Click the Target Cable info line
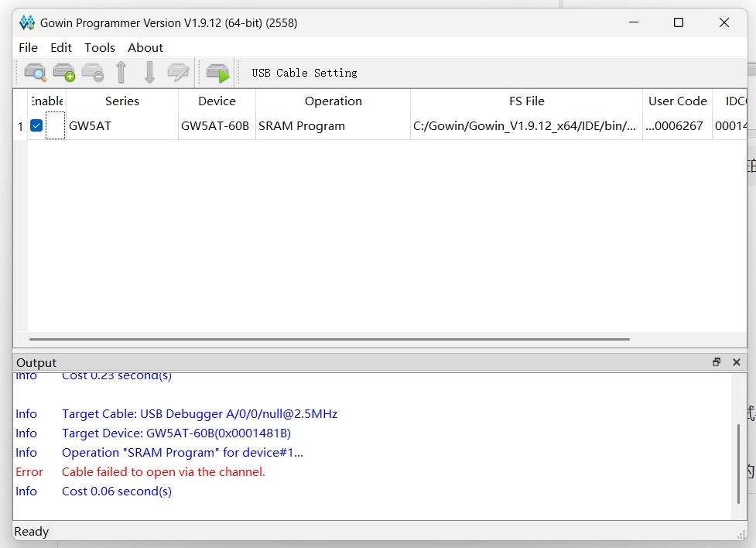756x548 pixels. pyautogui.click(x=200, y=414)
